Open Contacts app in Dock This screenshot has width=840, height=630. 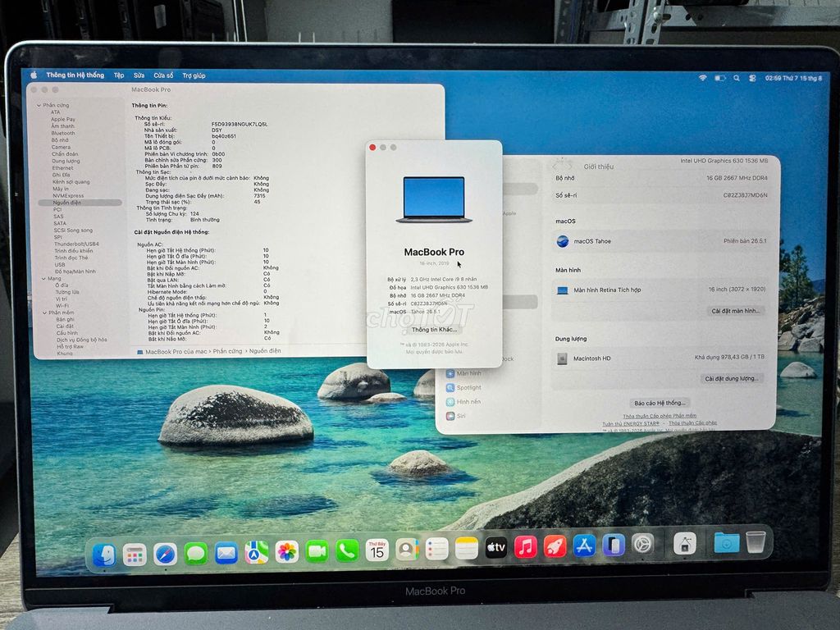407,550
